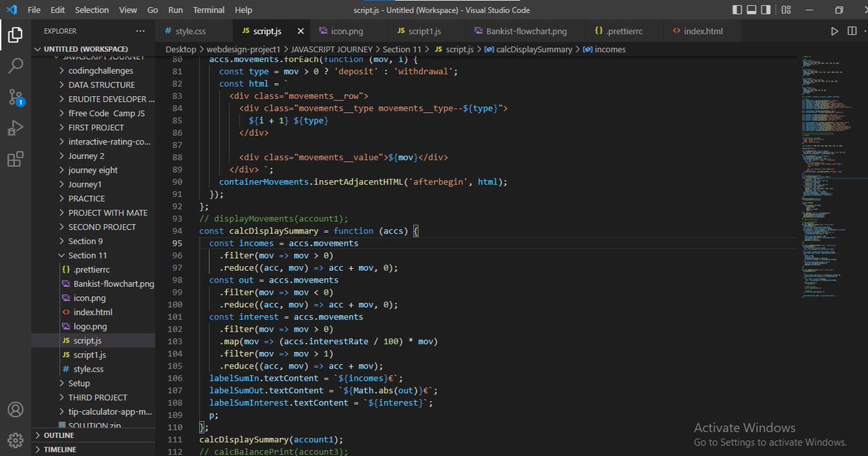Expand the codingchallenges folder
The image size is (868, 456).
click(x=101, y=71)
